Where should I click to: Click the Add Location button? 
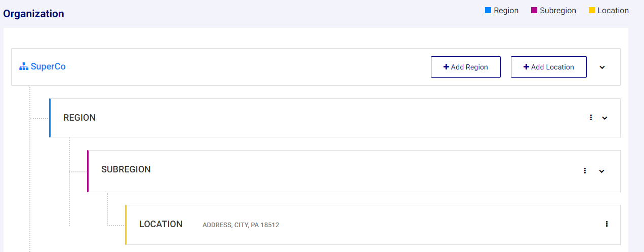pyautogui.click(x=549, y=67)
